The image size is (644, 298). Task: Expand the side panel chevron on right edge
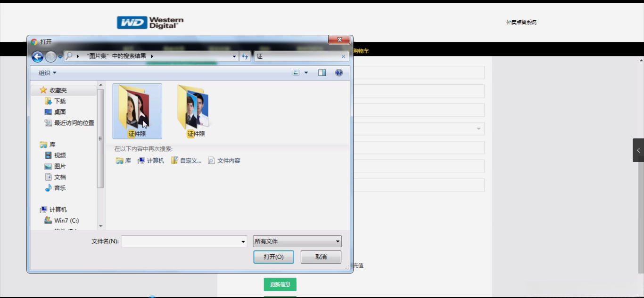pyautogui.click(x=638, y=150)
